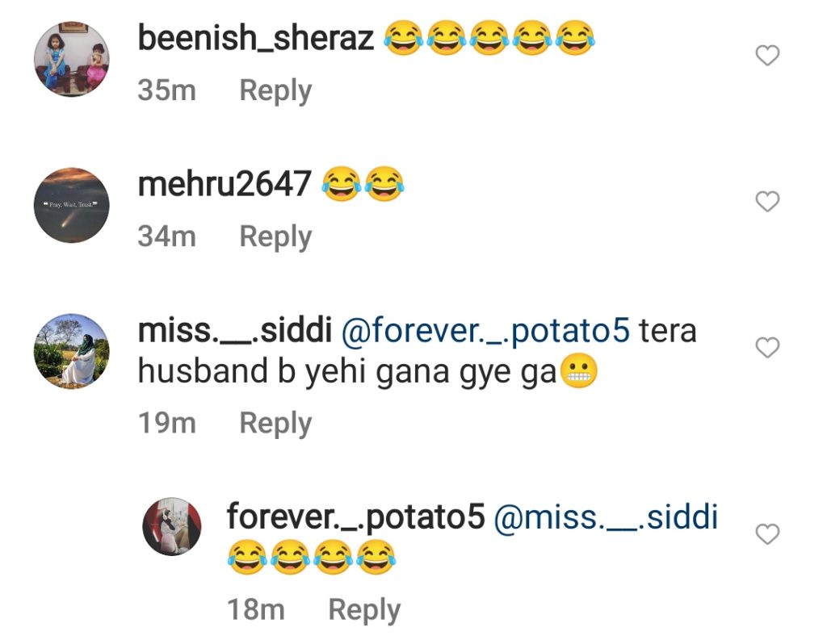Open beenish_sheraz's profile picture
827x644 pixels.
click(x=72, y=59)
